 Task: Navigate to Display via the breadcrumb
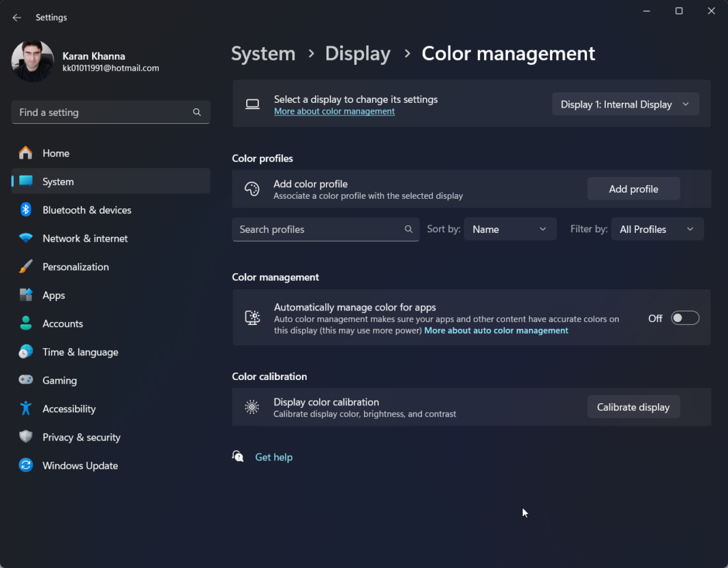pos(358,53)
